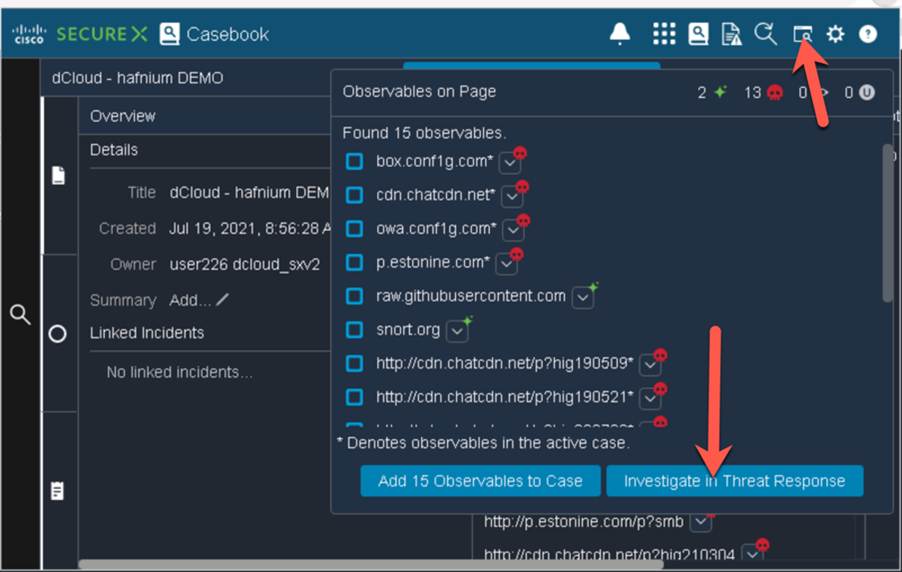Open dropdown next to raw.githubusercontent.com
Screen dimensions: 902x572
[583, 298]
